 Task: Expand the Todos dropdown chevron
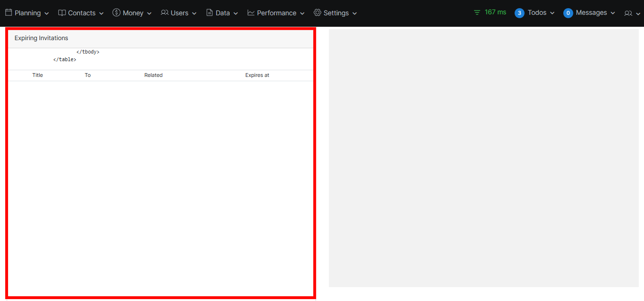point(552,13)
